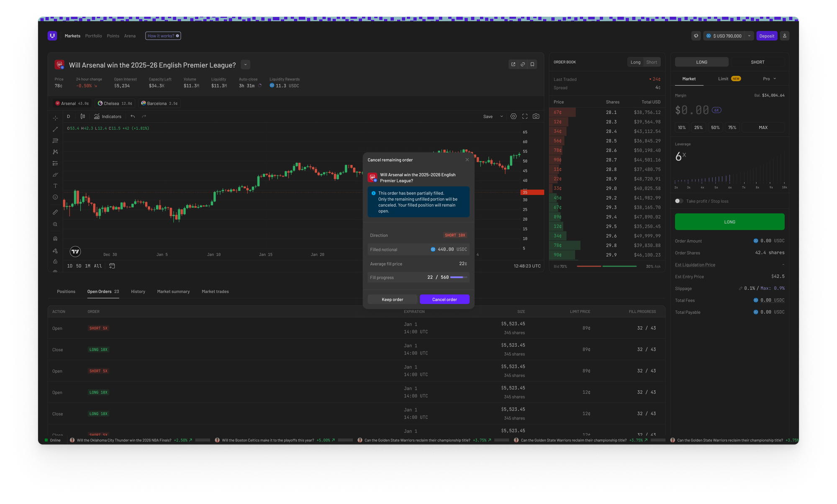The height and width of the screenshot is (504, 837).
Task: Switch to the Positions tab
Action: (x=66, y=292)
